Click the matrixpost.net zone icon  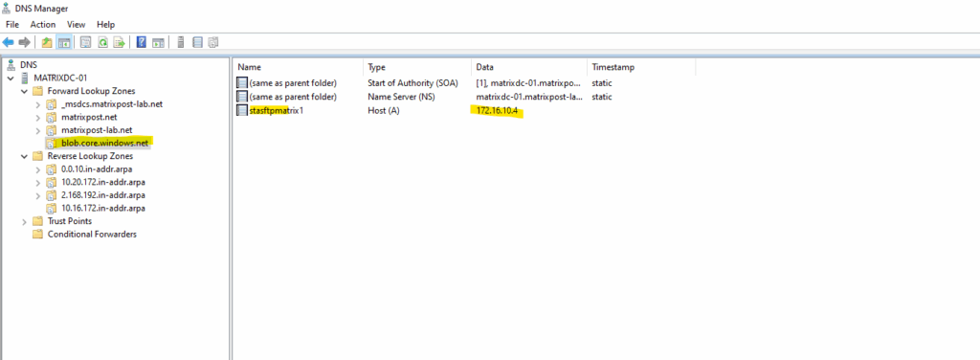pyautogui.click(x=52, y=117)
